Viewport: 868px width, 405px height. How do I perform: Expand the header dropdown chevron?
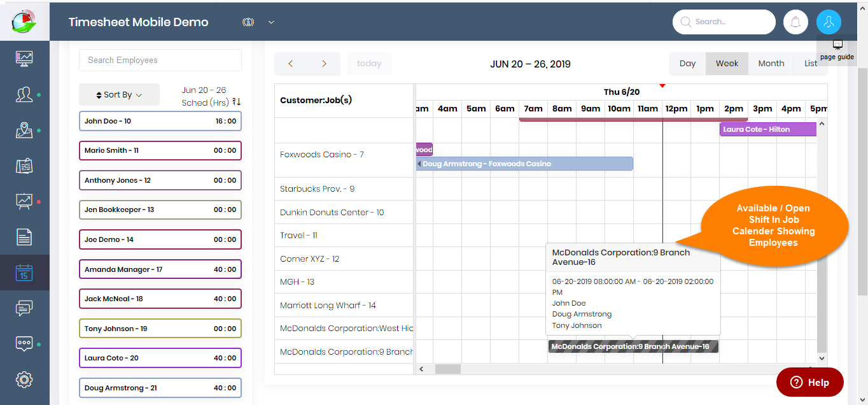tap(271, 22)
